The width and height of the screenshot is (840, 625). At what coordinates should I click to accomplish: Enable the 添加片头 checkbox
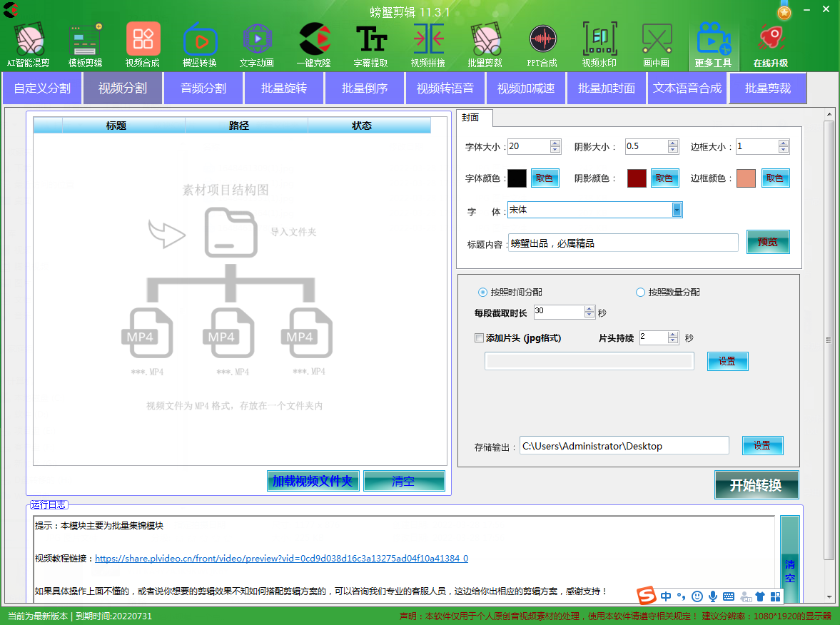tap(480, 338)
